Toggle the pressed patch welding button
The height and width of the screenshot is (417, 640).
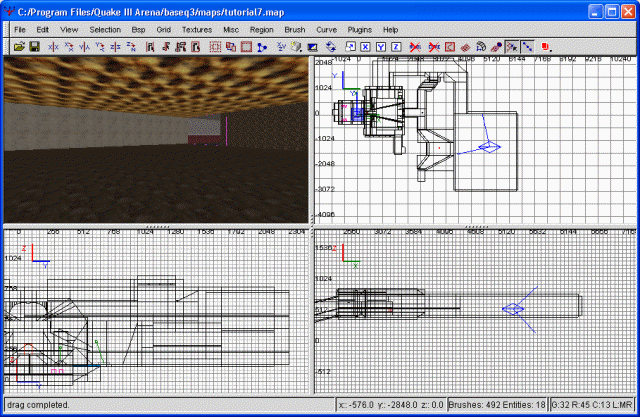click(x=512, y=47)
